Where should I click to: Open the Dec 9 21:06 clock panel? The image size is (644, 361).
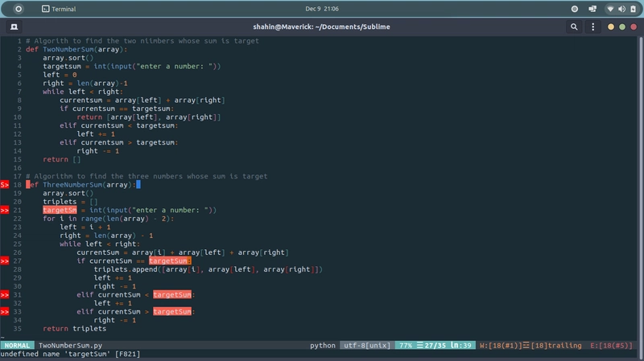click(322, 9)
